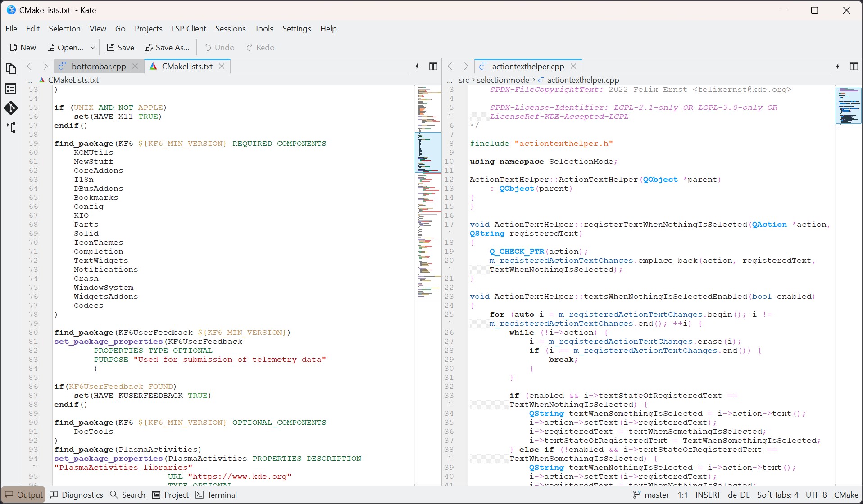Click the quick open icon in left pane

[417, 67]
